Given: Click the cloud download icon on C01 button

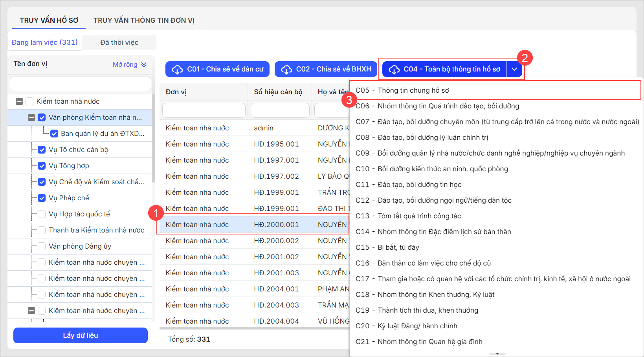Looking at the screenshot, I should pyautogui.click(x=177, y=70).
